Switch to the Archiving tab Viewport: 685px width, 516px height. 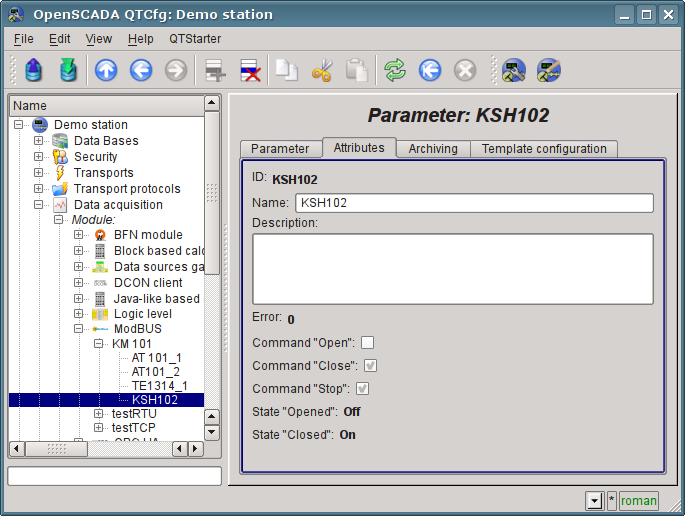tap(433, 149)
